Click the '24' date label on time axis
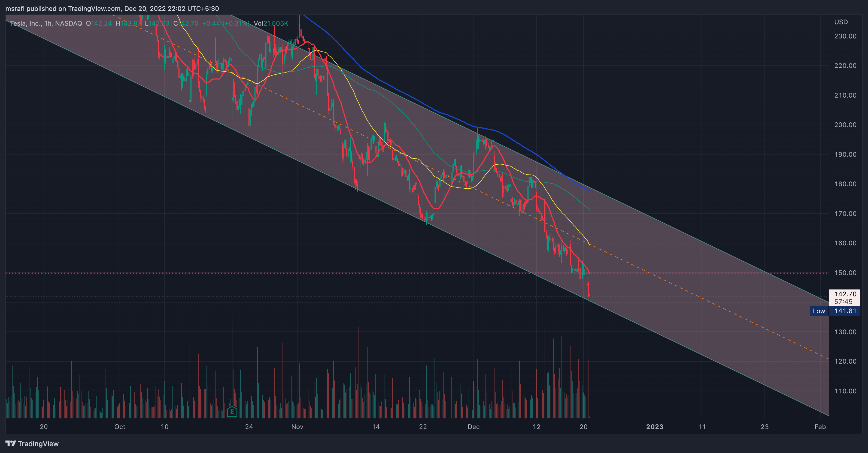 tap(249, 427)
